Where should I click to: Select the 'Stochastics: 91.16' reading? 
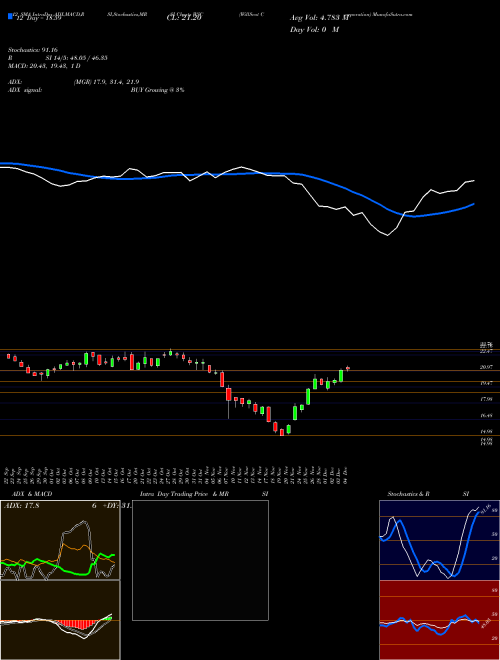click(x=32, y=50)
